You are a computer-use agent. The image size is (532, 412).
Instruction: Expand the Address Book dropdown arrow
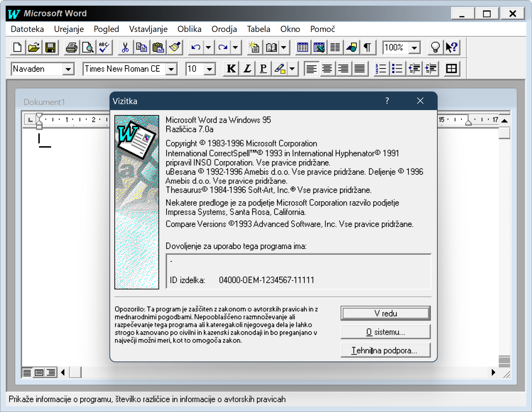point(284,48)
